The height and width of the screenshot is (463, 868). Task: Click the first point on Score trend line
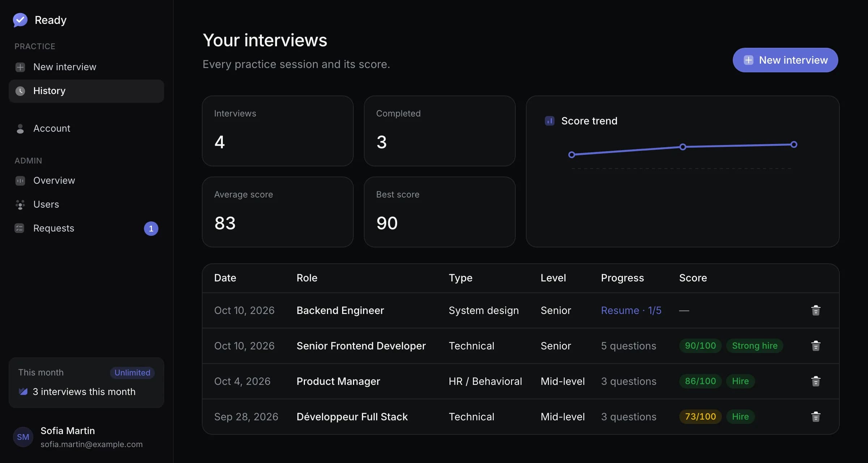coord(572,155)
